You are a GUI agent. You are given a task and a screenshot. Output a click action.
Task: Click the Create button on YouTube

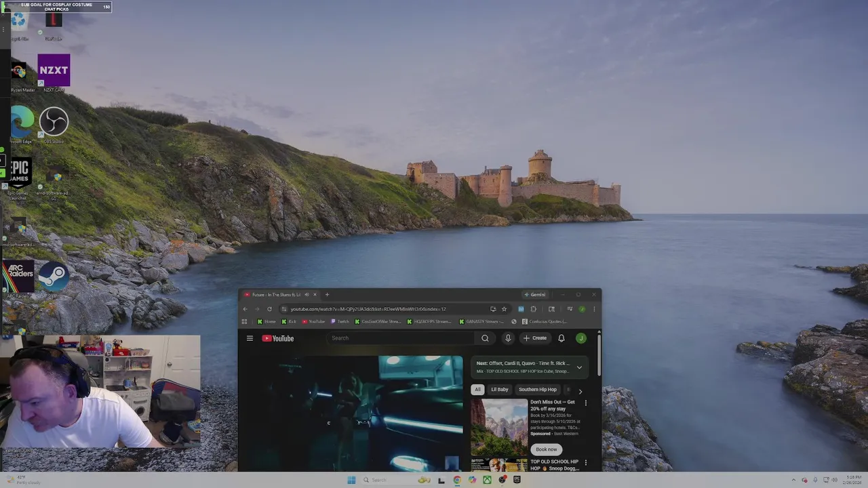tap(535, 338)
